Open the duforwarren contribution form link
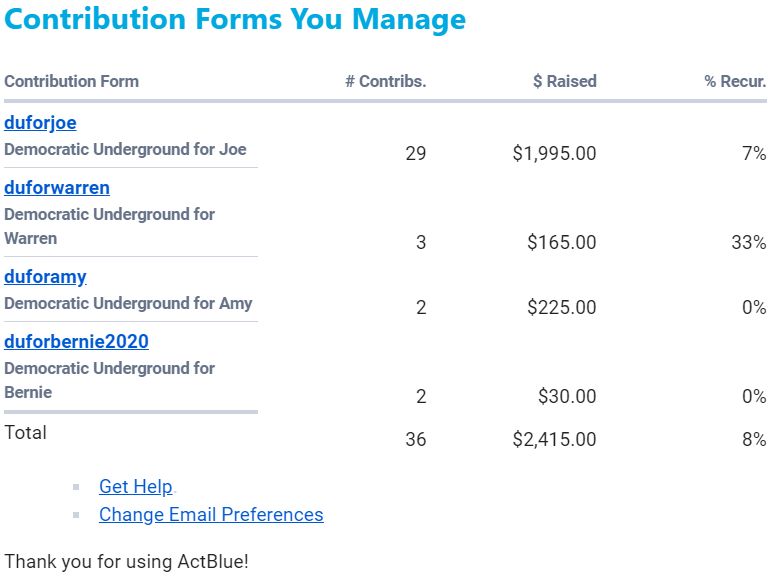This screenshot has height=586, width=778. tap(57, 188)
